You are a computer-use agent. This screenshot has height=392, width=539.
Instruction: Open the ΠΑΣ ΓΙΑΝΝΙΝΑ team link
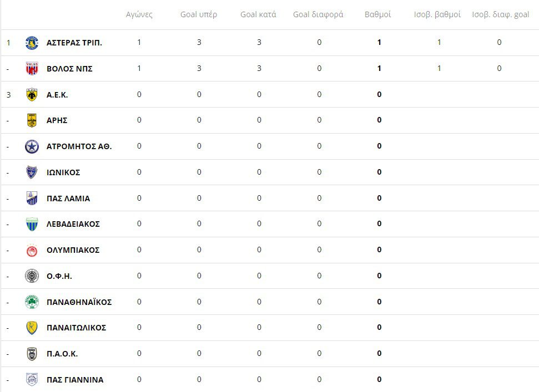coord(74,380)
